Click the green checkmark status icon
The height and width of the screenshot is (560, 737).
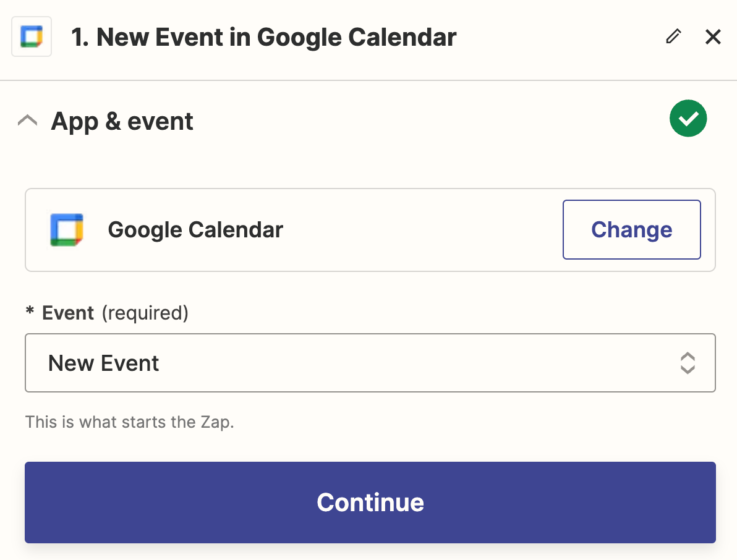(688, 118)
